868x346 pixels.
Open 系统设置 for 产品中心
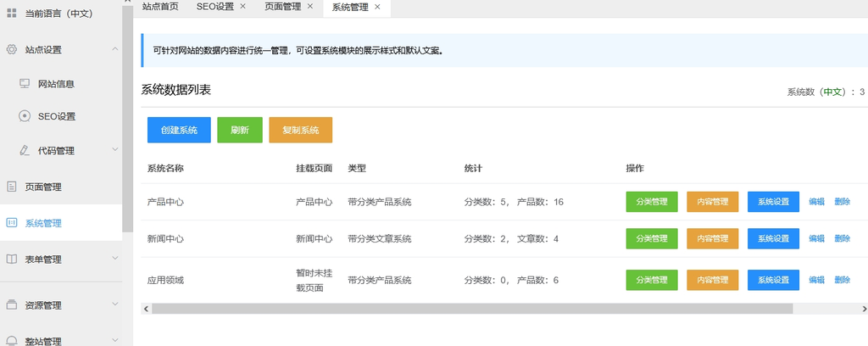click(773, 202)
